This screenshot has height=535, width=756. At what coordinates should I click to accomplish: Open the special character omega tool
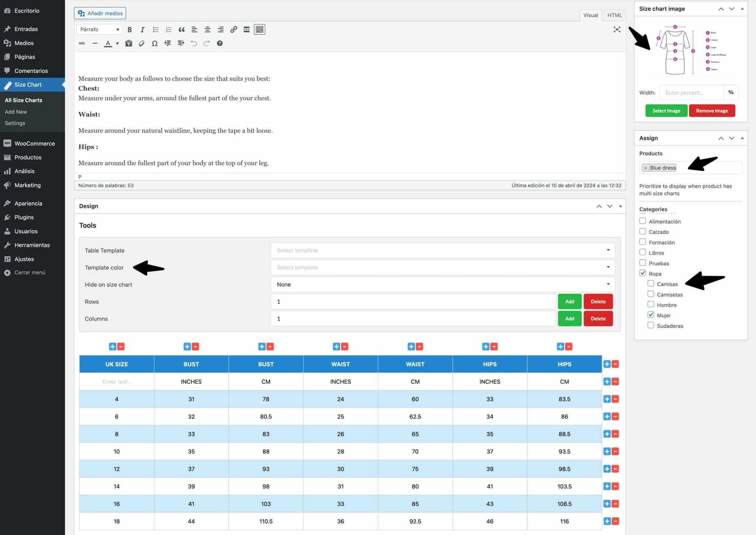(155, 44)
